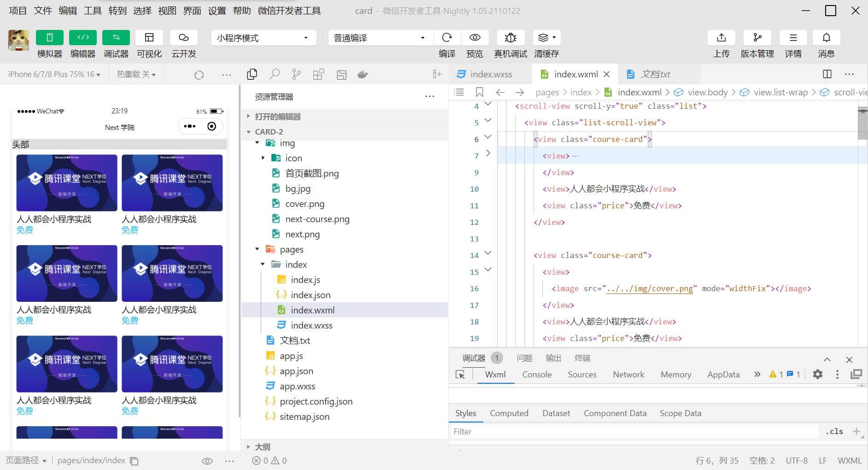Viewport: 868px width, 470px height.
Task: Open app.json in file tree
Action: pyautogui.click(x=296, y=371)
